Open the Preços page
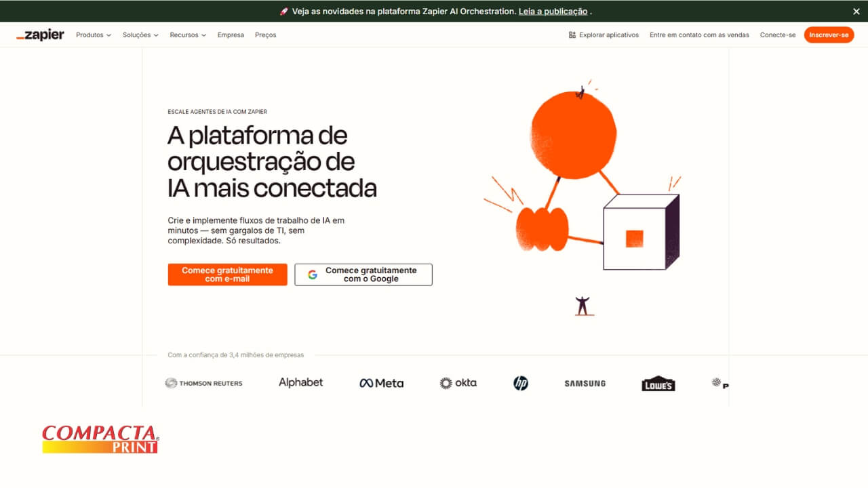The image size is (868, 488). [x=265, y=35]
